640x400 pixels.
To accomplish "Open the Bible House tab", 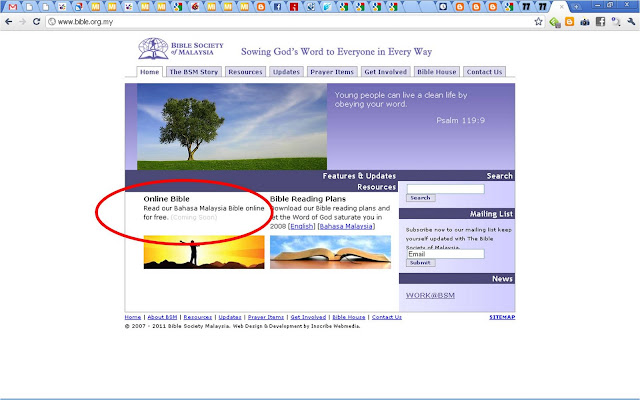I will click(437, 72).
